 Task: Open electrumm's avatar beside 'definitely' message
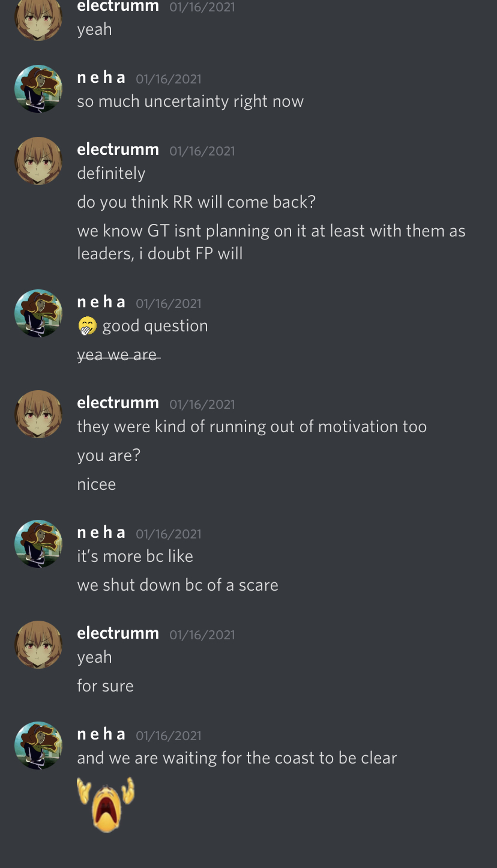click(x=38, y=161)
